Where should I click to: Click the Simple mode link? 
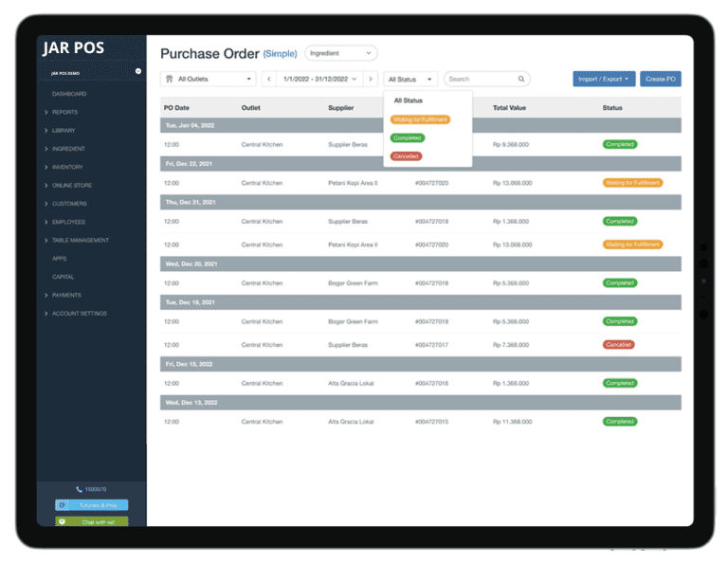280,54
